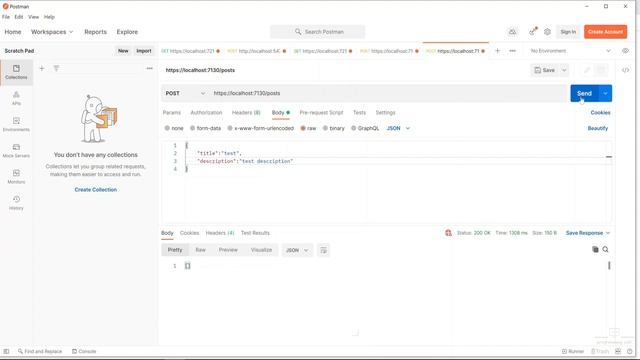Switch to the request Params tab
640x360 pixels.
click(171, 112)
